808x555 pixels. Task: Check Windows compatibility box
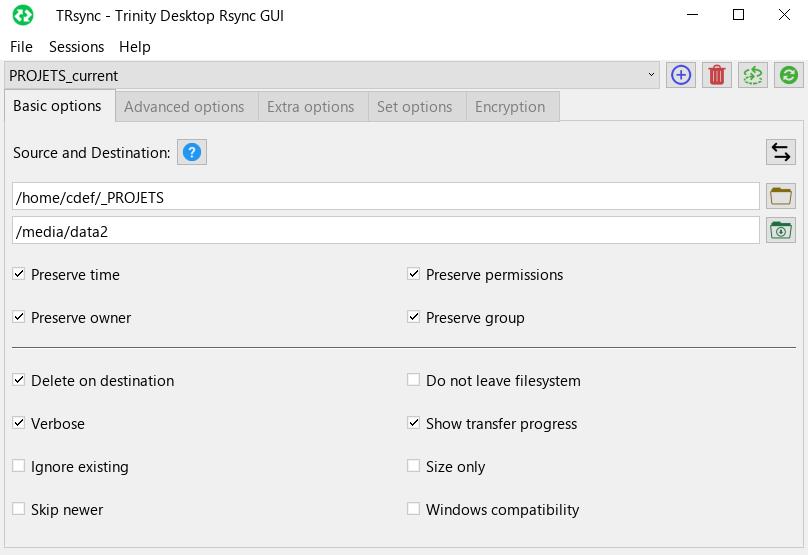(x=413, y=509)
